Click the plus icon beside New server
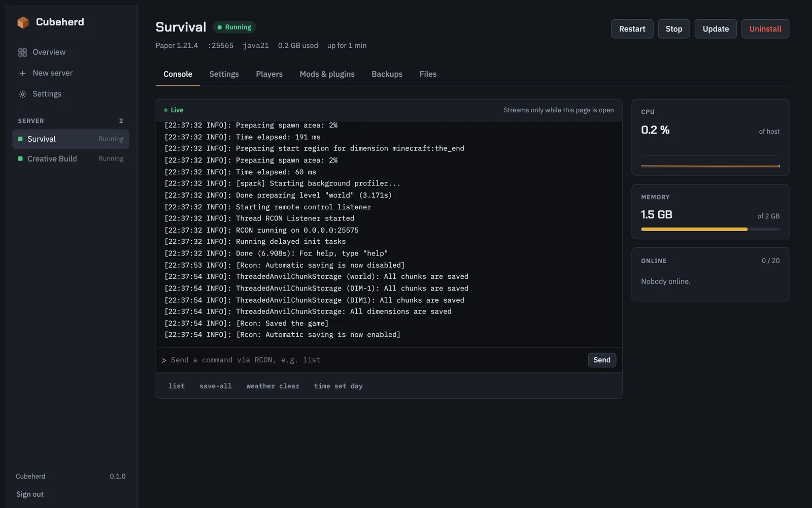Screen dimensions: 812x508 (22, 73)
